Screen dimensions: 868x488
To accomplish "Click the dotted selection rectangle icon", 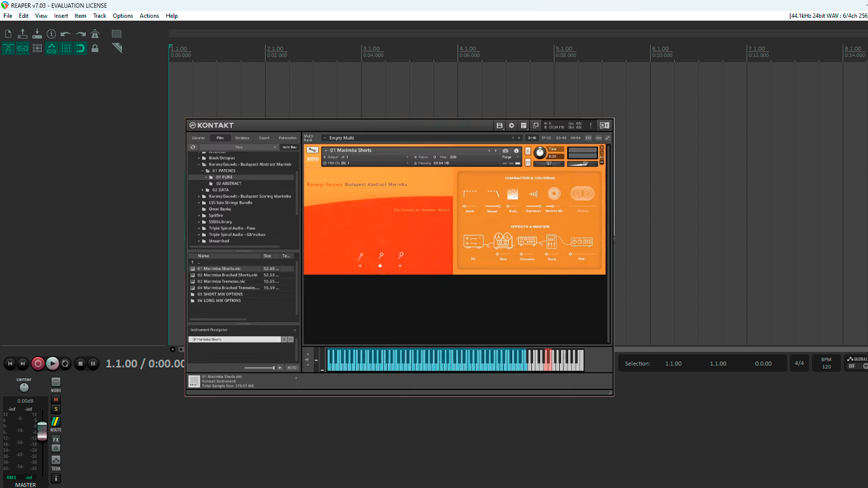I will (117, 34).
